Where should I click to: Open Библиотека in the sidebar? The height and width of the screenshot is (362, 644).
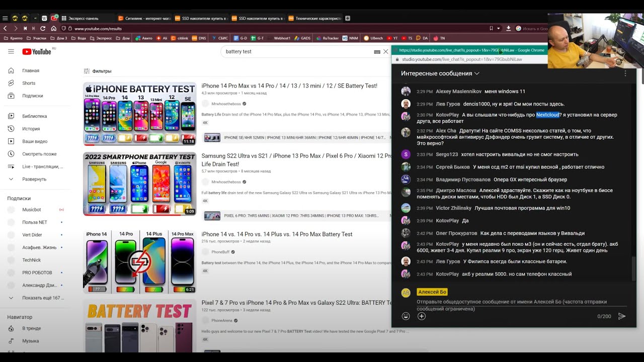(x=34, y=116)
